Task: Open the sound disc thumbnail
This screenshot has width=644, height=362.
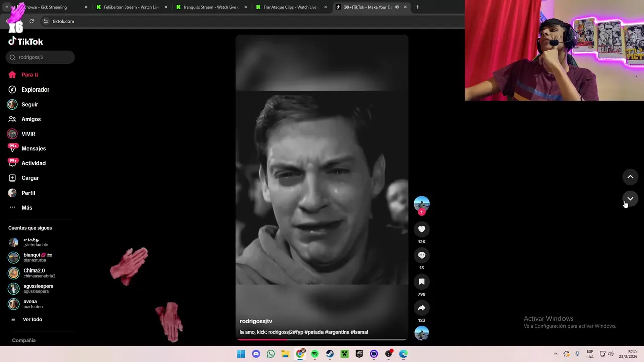Action: coord(422,333)
